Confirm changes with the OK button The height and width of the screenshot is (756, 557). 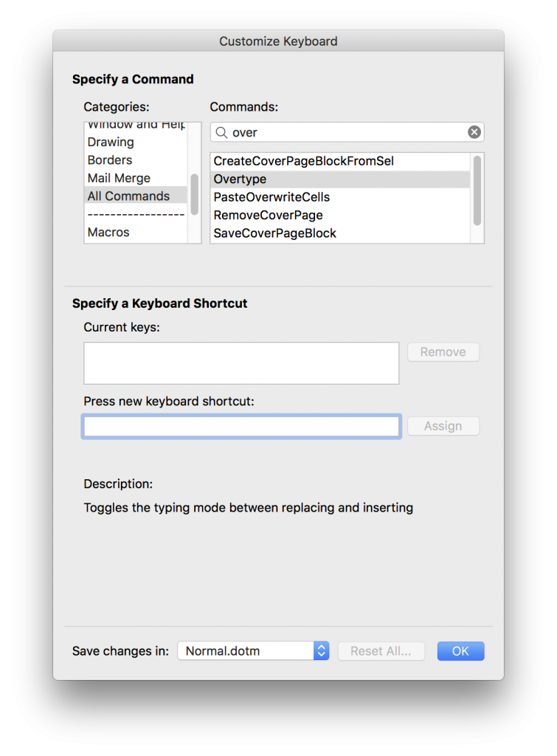(460, 650)
